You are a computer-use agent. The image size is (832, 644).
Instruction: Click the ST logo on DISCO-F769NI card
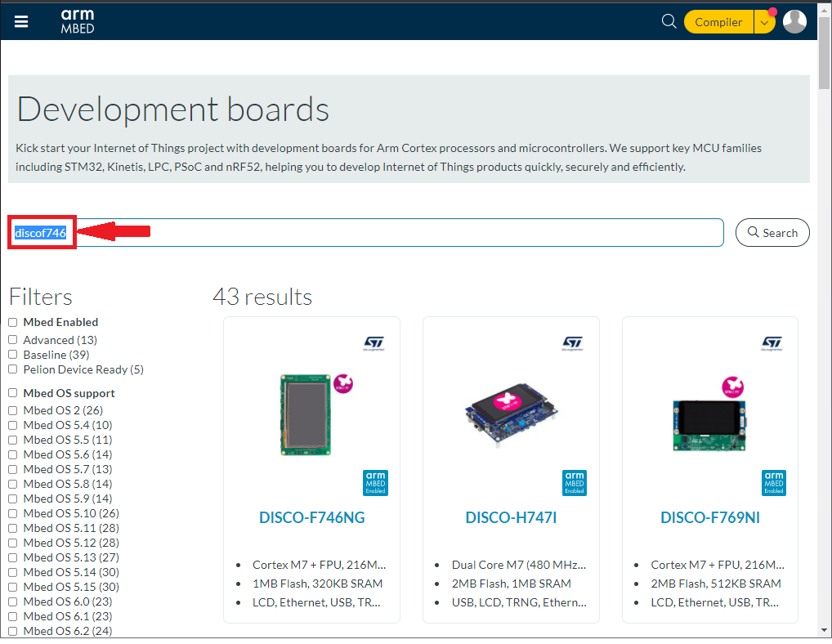tap(772, 343)
